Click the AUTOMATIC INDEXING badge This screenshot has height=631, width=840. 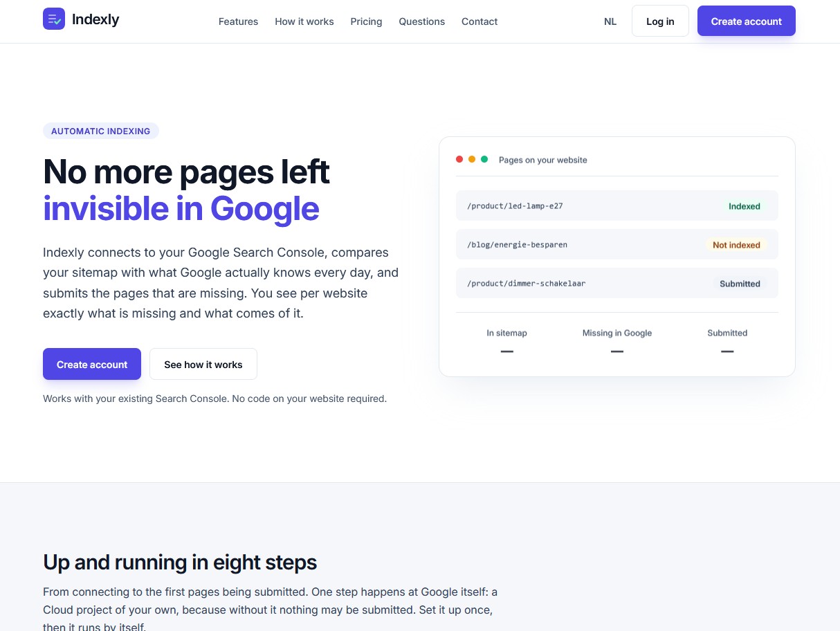[x=101, y=131]
